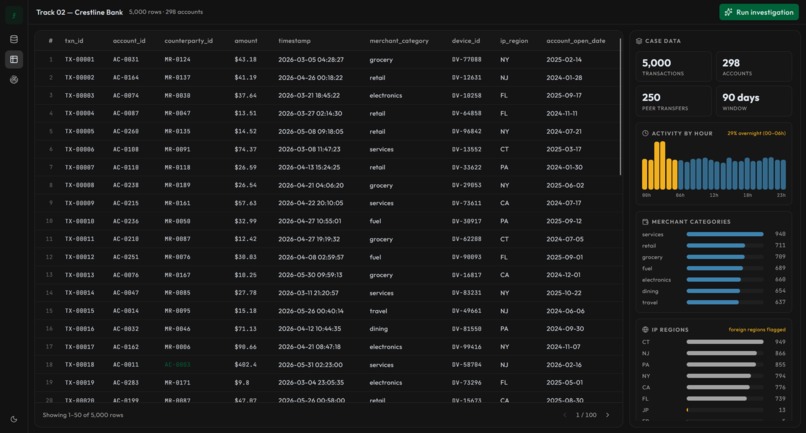Click device cell DV-30917
This screenshot has width=806, height=433.
click(466, 221)
